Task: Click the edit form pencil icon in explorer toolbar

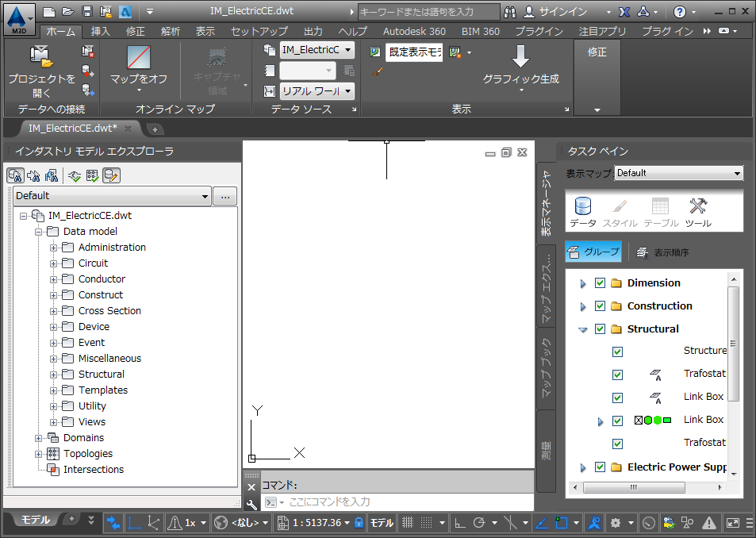Action: (x=111, y=175)
